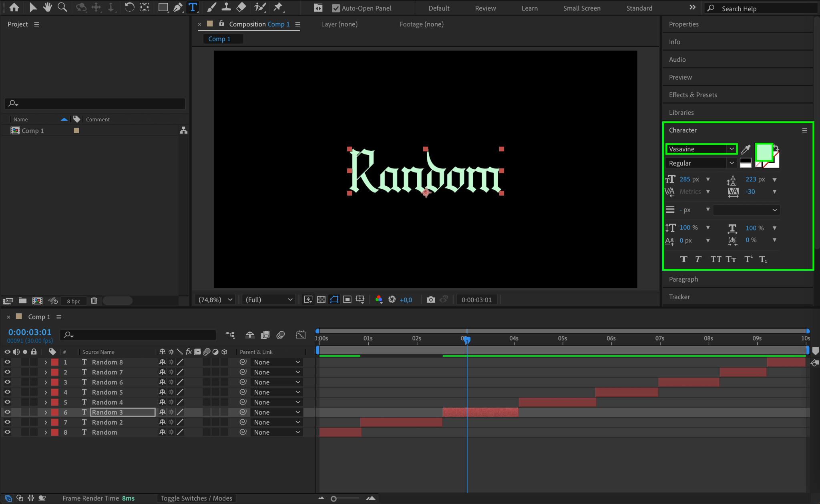The height and width of the screenshot is (504, 820).
Task: Click the Take Snapshot camera icon
Action: coord(430,300)
